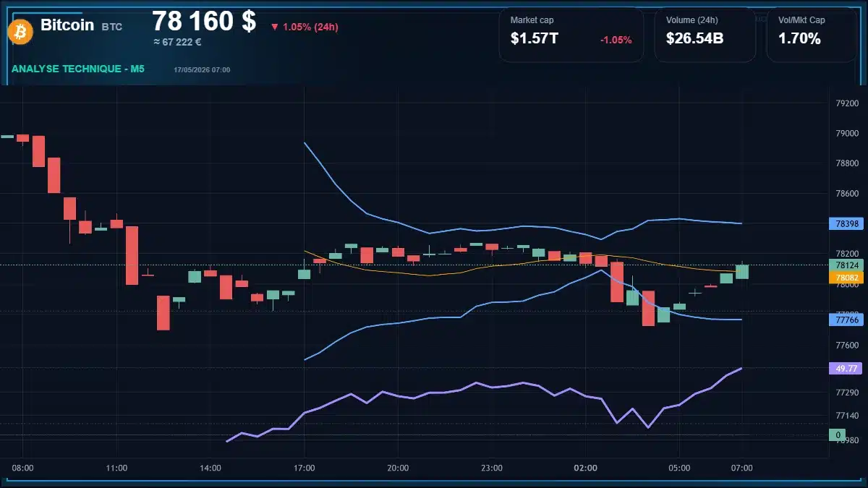868x488 pixels.
Task: Click the 20:00 time axis label
Action: pyautogui.click(x=398, y=468)
